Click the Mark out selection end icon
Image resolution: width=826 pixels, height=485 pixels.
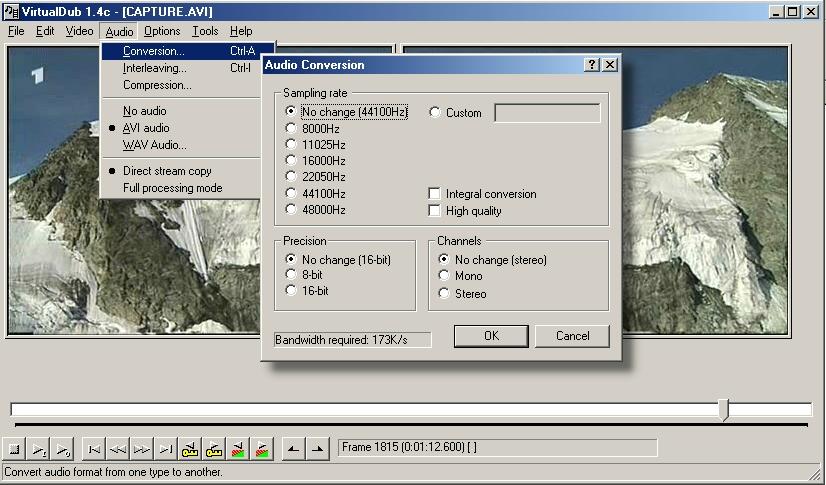pos(316,449)
